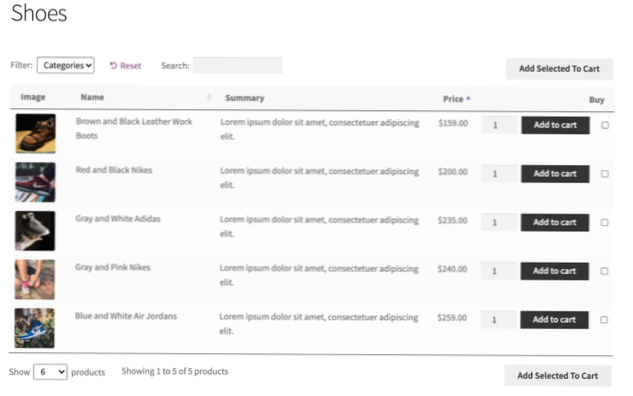Click quantity field for Gray and White Adidas

tap(499, 222)
